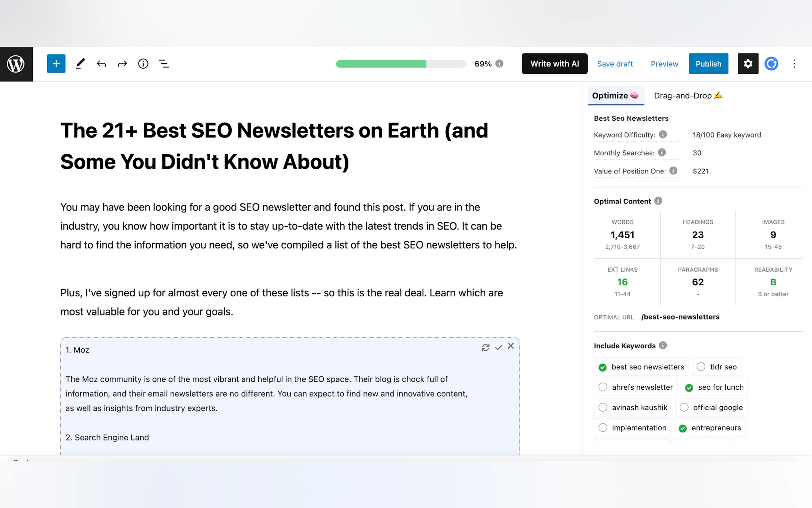The height and width of the screenshot is (508, 812).
Task: Click the Save draft link
Action: [615, 64]
